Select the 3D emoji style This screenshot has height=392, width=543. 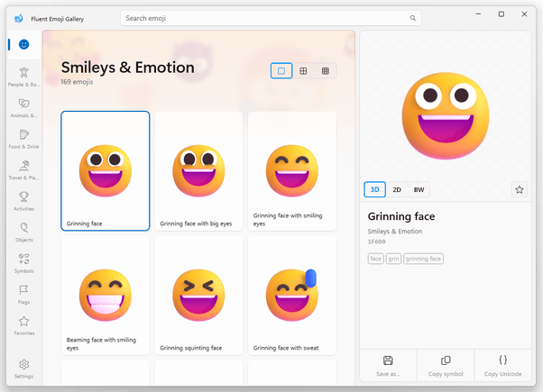click(x=374, y=189)
